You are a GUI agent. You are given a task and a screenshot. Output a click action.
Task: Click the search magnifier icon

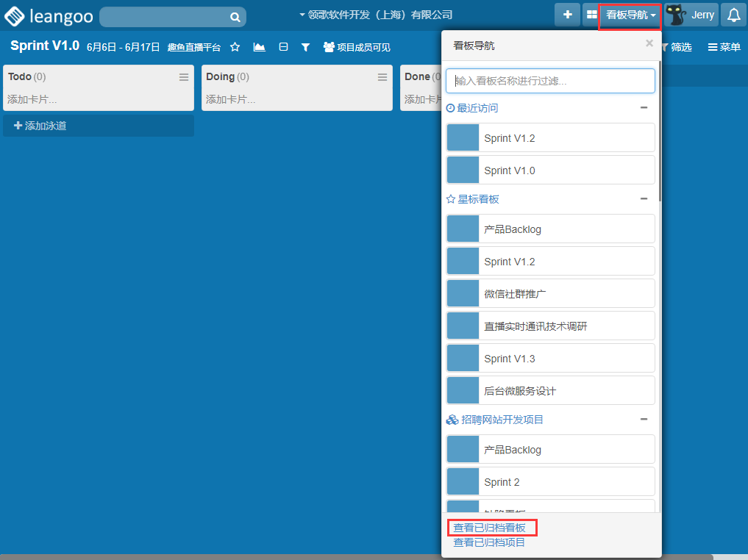[x=235, y=17]
